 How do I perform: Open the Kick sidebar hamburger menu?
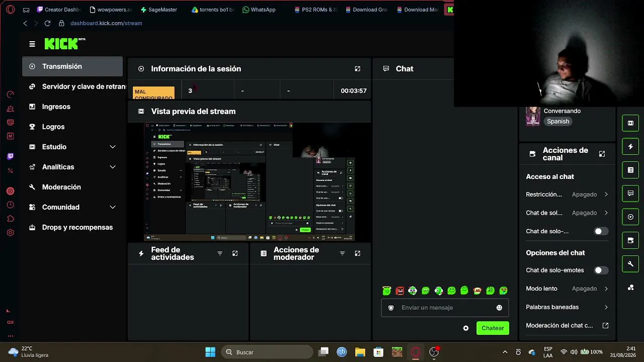pos(32,44)
